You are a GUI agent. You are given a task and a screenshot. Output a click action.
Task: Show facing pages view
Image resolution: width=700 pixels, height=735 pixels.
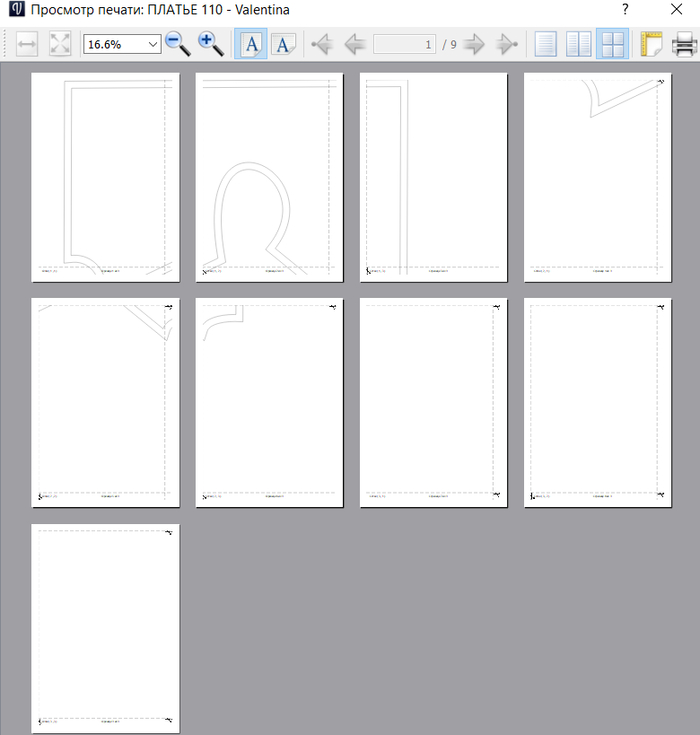579,44
